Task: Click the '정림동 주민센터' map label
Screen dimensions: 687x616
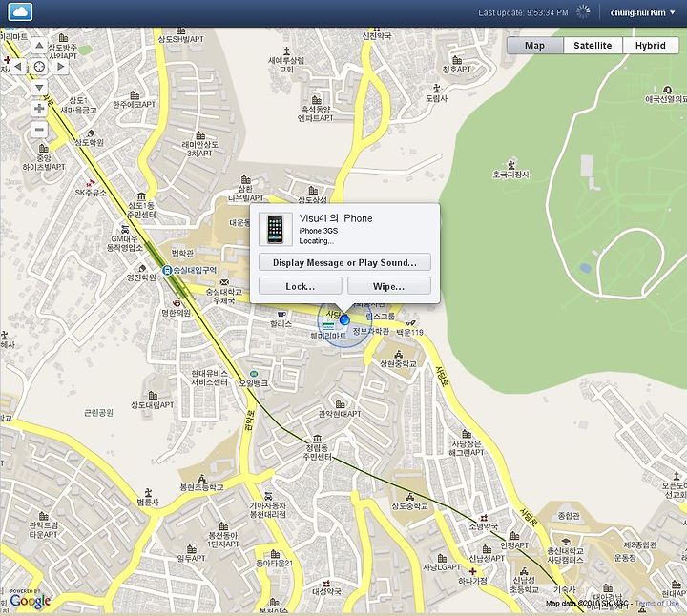Action: pos(317,452)
